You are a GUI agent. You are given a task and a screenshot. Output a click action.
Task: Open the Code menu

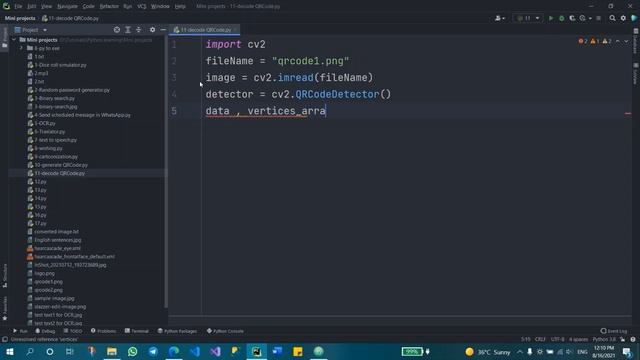(x=88, y=7)
